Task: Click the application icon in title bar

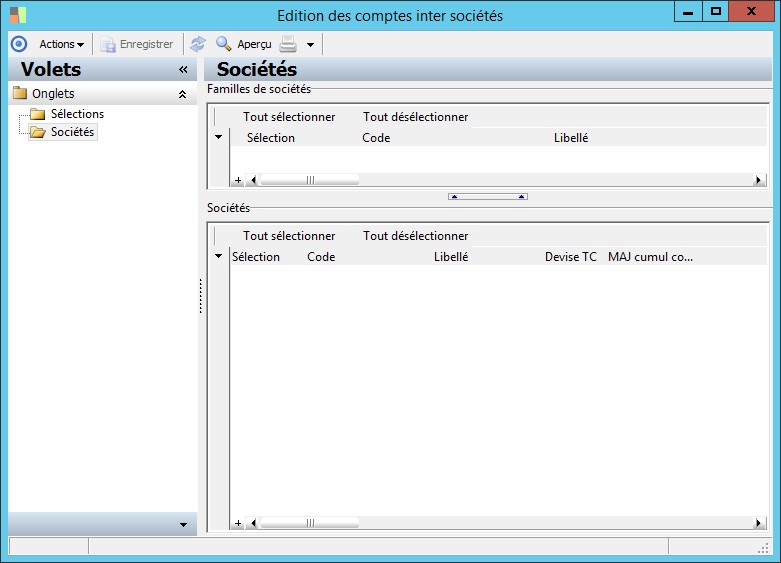Action: pos(18,15)
